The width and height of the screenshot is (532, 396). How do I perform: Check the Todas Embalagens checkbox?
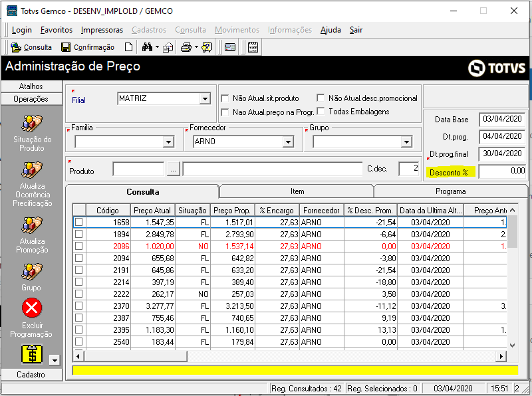(321, 111)
